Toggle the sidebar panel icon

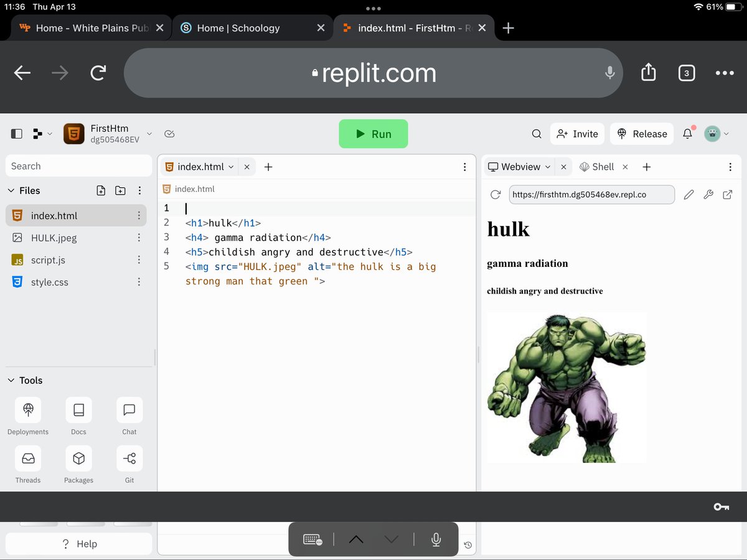pos(17,134)
